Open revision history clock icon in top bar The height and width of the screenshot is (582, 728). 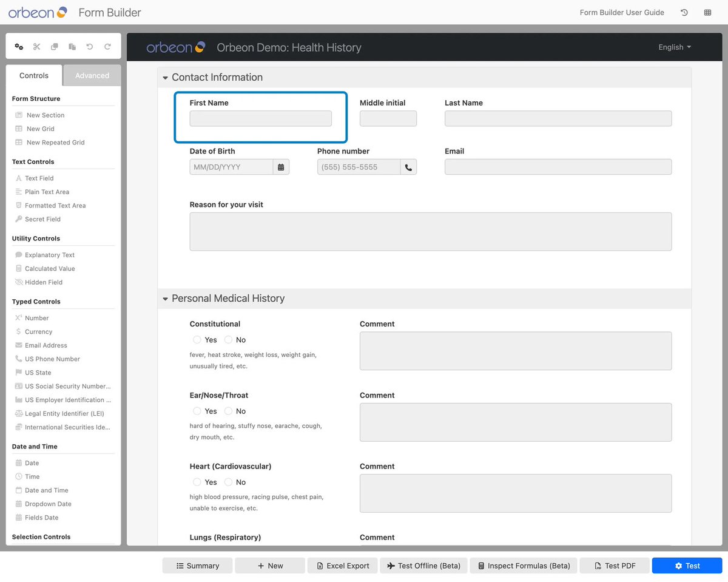point(684,12)
